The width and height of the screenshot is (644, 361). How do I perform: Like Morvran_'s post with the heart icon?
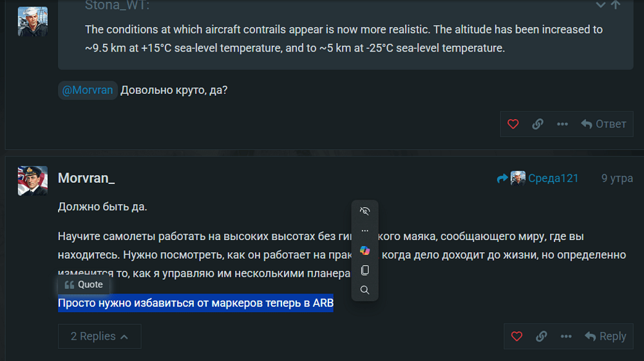(x=516, y=336)
